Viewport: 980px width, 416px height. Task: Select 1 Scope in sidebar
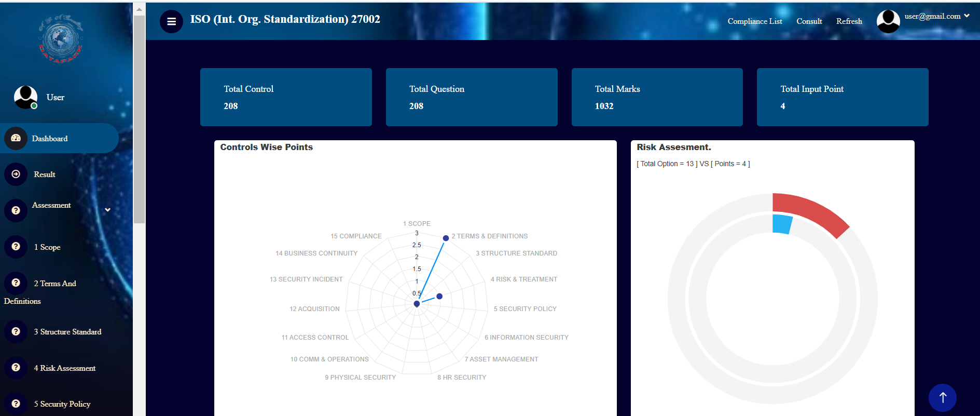[47, 247]
